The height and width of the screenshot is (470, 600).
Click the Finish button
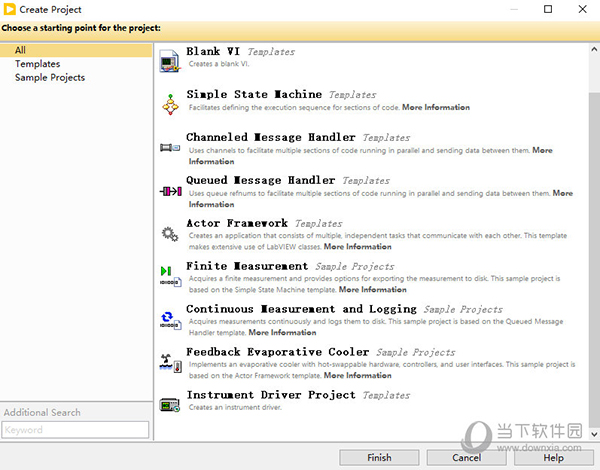(x=379, y=458)
